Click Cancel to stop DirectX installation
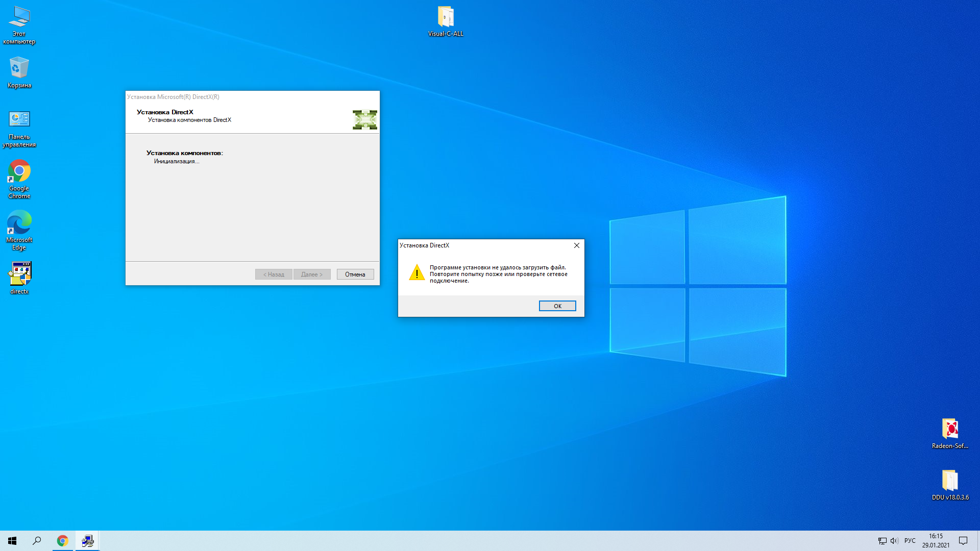This screenshot has width=980, height=551. pyautogui.click(x=355, y=274)
